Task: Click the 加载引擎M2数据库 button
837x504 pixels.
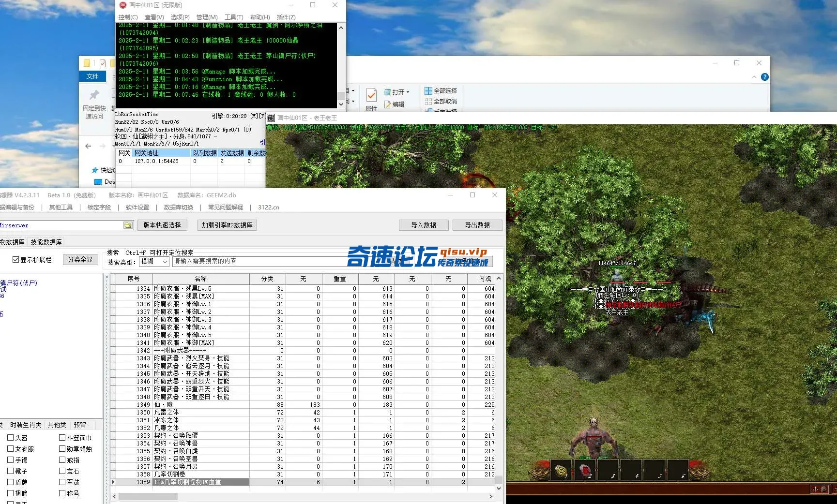Action: (227, 225)
